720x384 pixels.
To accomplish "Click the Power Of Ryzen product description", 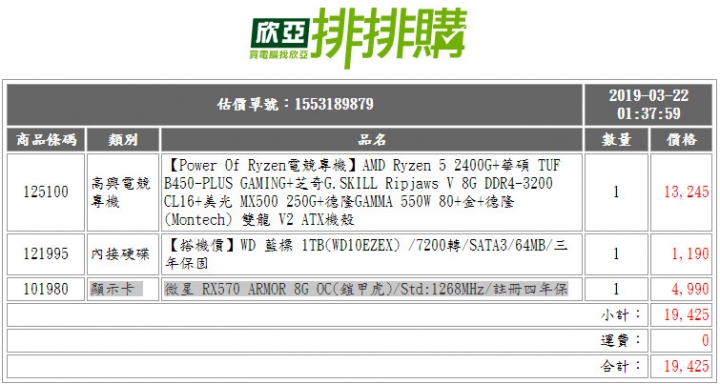I will (x=363, y=192).
